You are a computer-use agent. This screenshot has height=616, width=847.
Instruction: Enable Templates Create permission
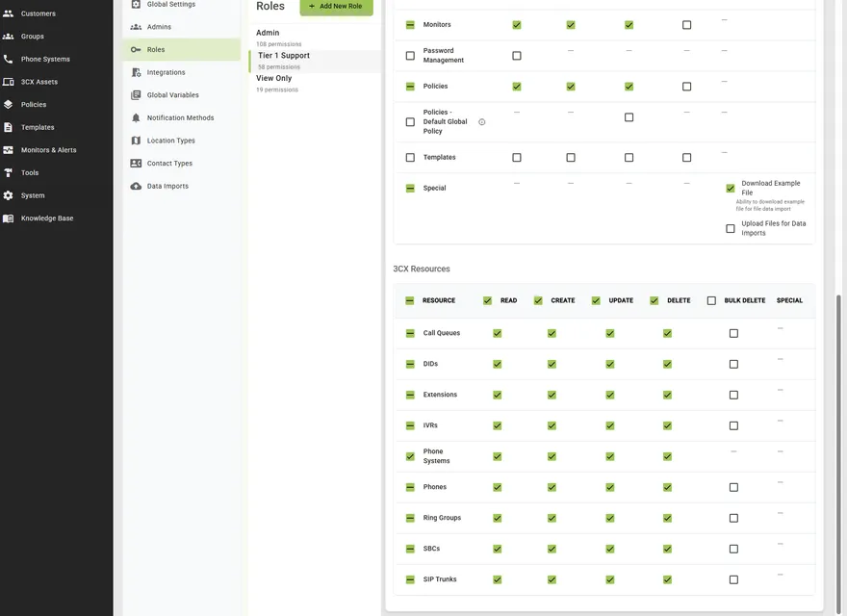pos(571,157)
